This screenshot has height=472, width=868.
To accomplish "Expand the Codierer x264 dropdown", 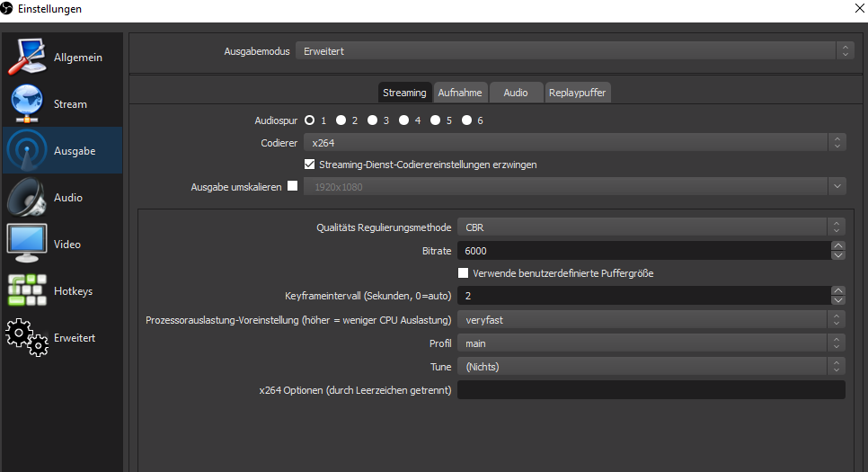I will point(575,142).
